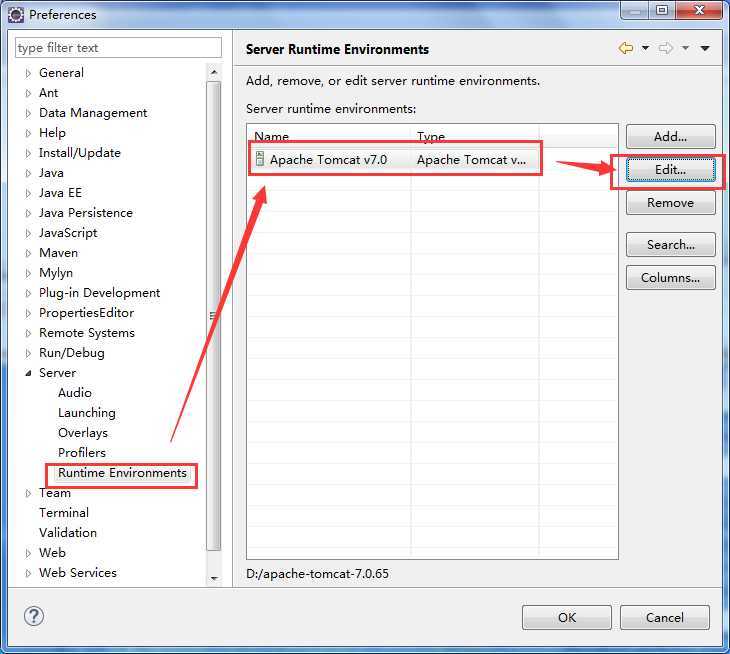
Task: Select Validation in the preferences tree
Action: (68, 533)
